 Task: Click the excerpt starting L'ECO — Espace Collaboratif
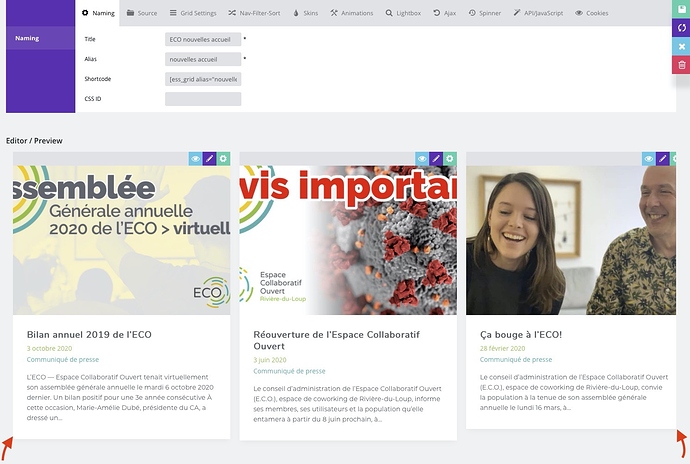coord(120,398)
